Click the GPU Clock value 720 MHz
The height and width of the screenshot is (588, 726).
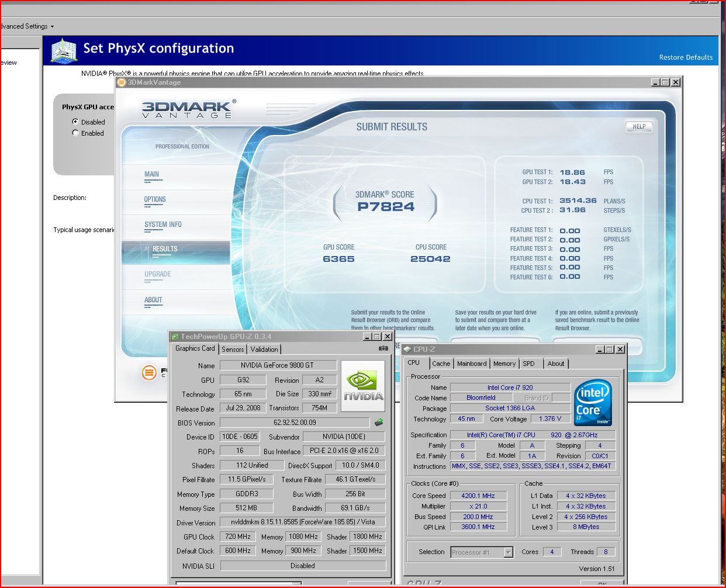[238, 537]
